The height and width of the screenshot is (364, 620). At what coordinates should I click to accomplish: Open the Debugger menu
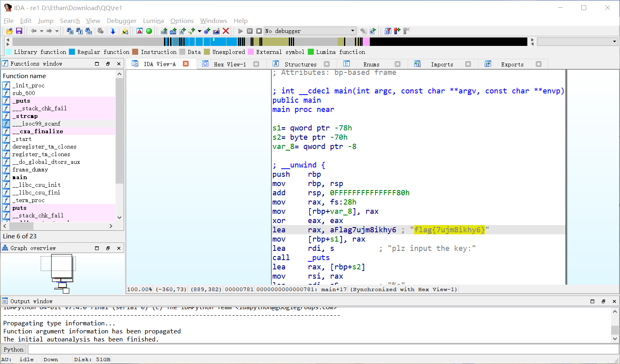pyautogui.click(x=122, y=21)
